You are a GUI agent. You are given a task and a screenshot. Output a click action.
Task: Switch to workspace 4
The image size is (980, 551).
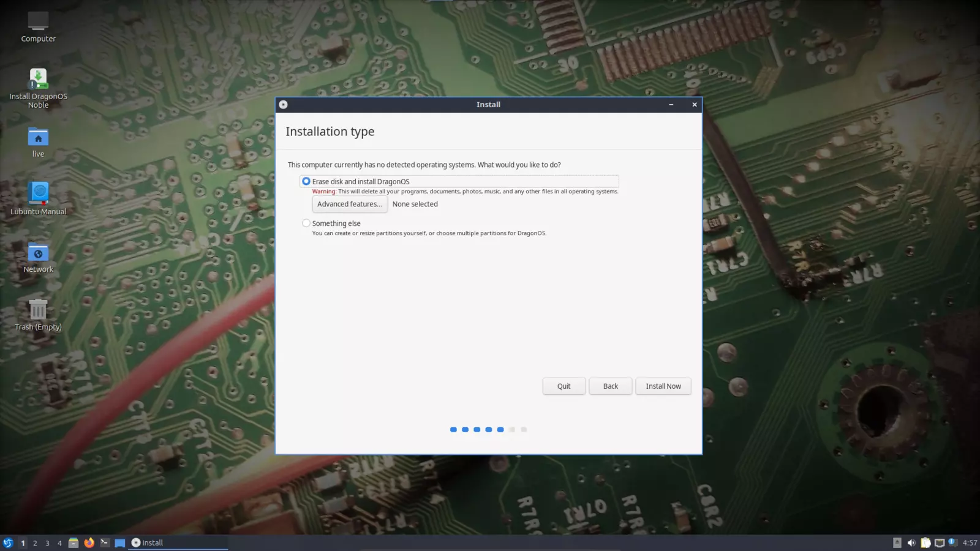click(59, 543)
